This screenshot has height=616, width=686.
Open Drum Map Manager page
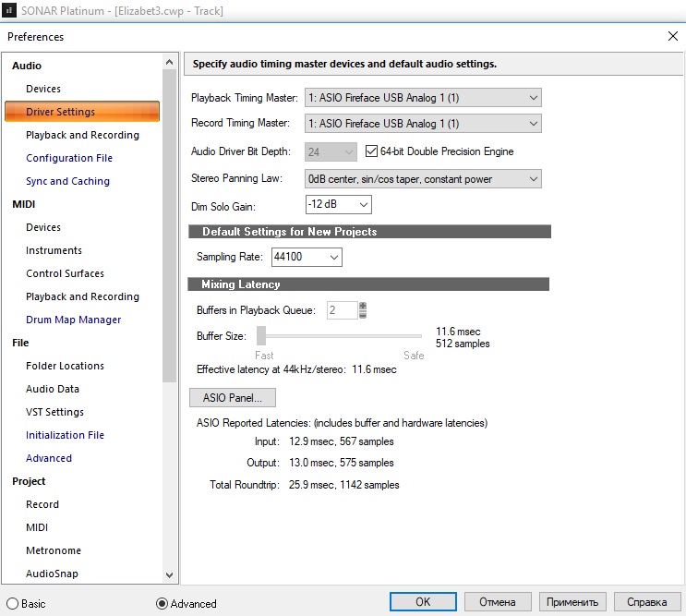(74, 320)
